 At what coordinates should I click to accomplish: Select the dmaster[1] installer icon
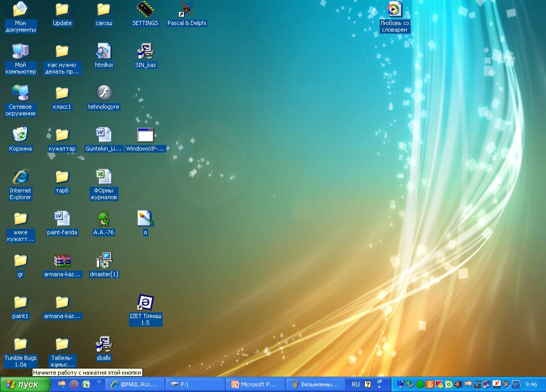103,260
